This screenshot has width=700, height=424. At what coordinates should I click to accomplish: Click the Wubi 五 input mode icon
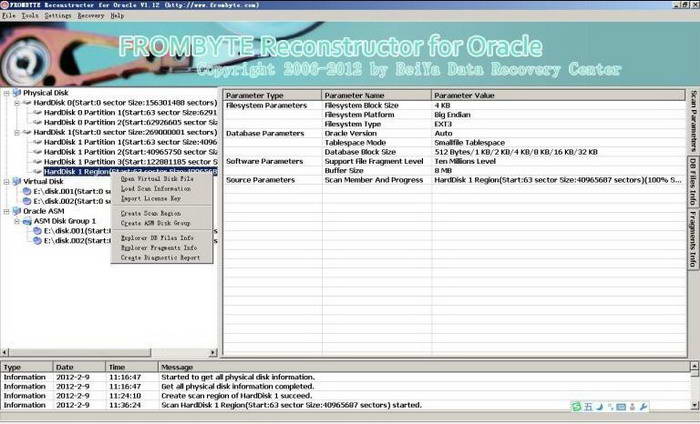tap(588, 406)
